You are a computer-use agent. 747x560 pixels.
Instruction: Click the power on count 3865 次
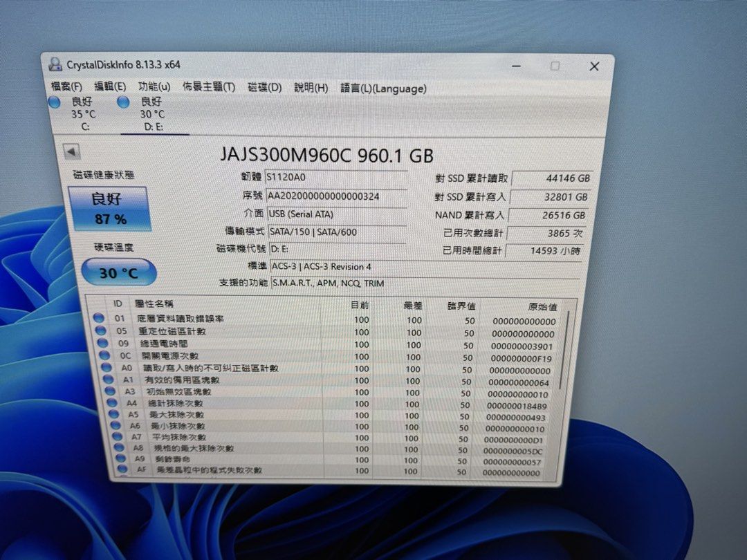pyautogui.click(x=546, y=234)
